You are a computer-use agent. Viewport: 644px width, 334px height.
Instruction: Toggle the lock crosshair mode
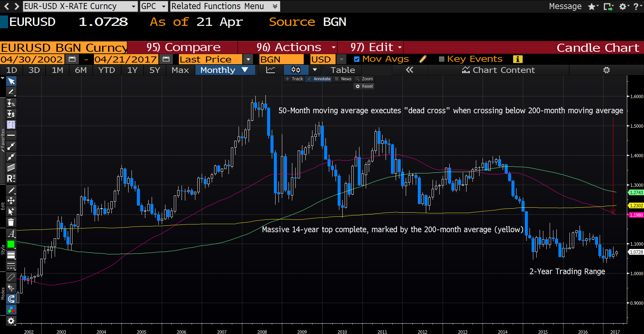pyautogui.click(x=11, y=288)
